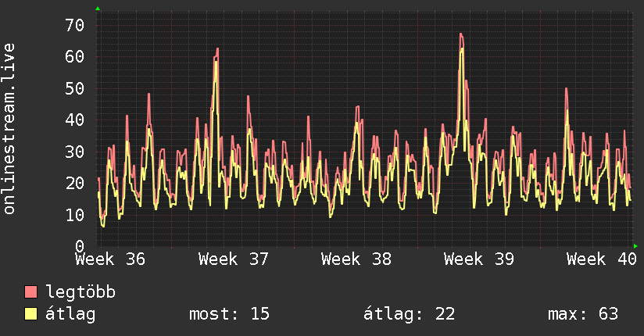This screenshot has width=644, height=336.
Task: Click the max: 63 statistic
Action: (x=583, y=314)
